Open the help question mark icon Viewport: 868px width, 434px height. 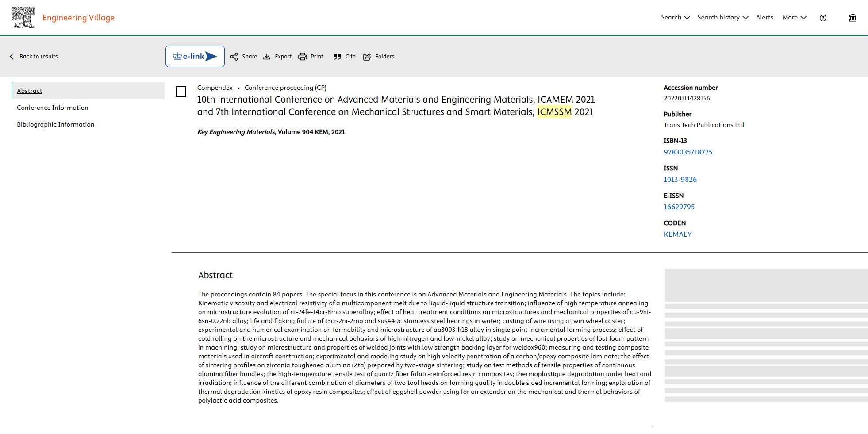(823, 18)
